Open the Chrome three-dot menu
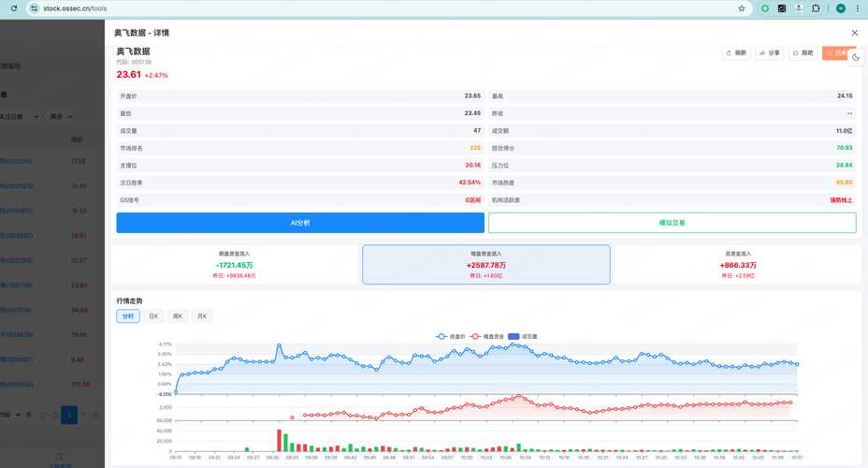The image size is (868, 468). pos(858,8)
